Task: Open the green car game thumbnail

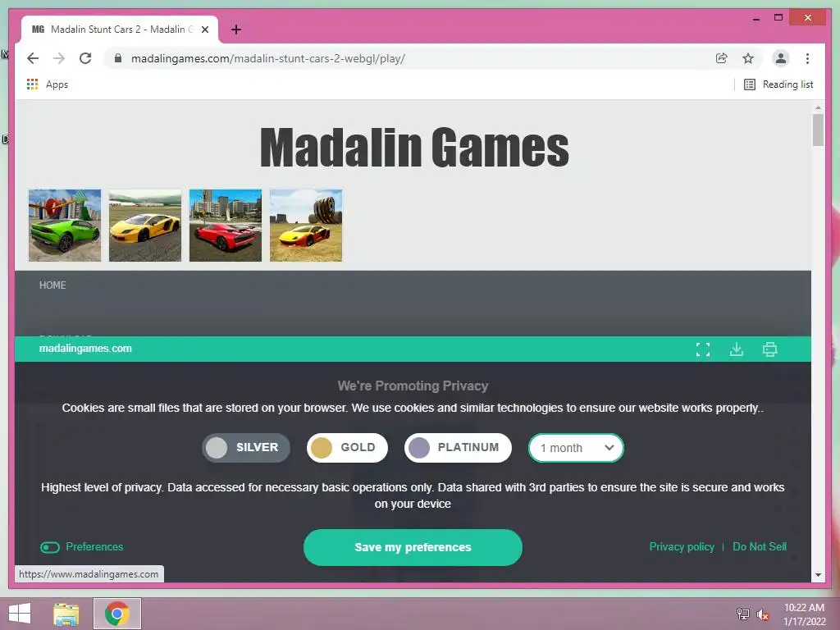Action: click(65, 226)
